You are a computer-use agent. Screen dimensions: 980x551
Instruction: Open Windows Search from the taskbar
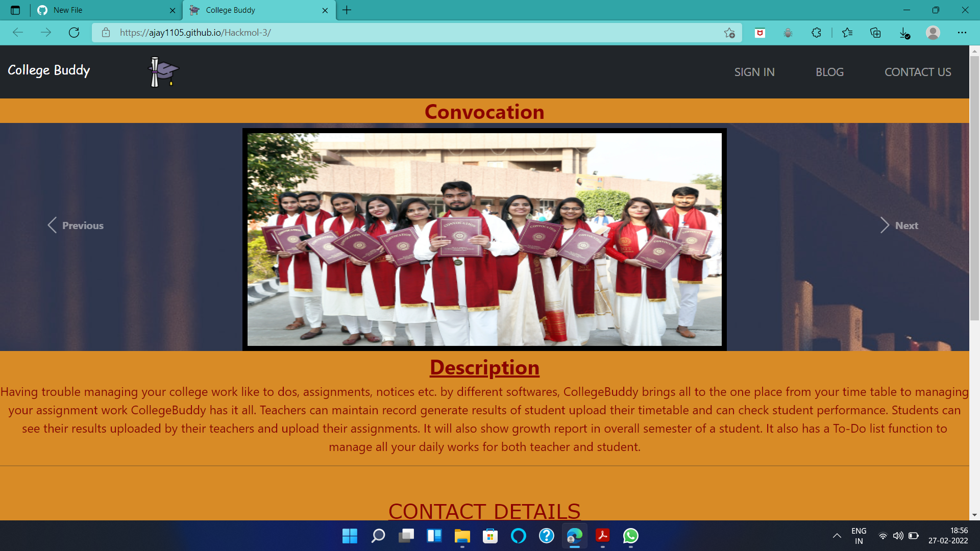click(378, 536)
